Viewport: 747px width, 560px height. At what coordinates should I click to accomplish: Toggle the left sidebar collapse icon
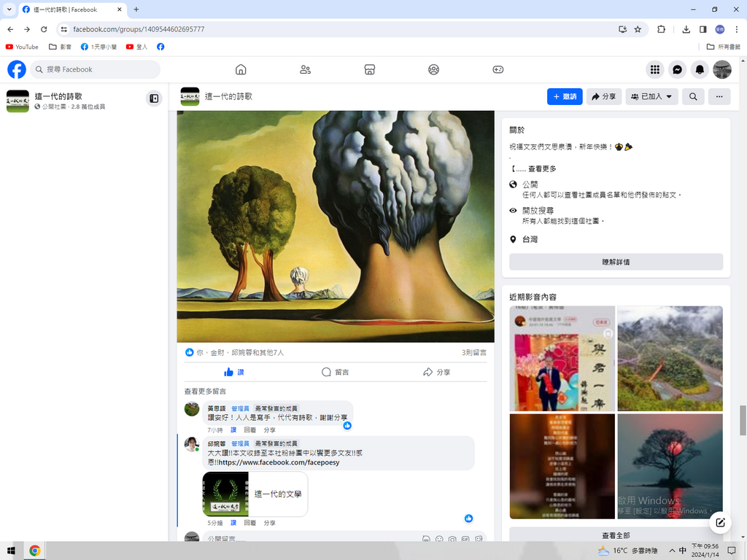[x=154, y=98]
